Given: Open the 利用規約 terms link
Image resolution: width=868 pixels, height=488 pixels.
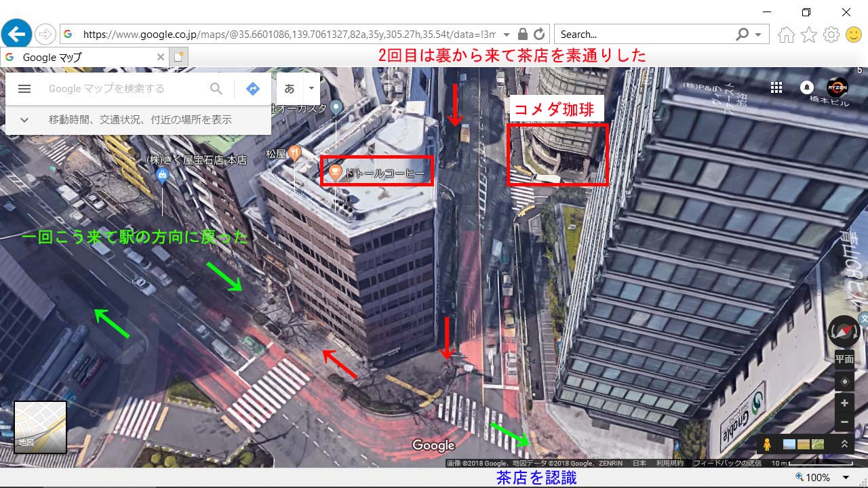Looking at the screenshot, I should click(x=670, y=463).
